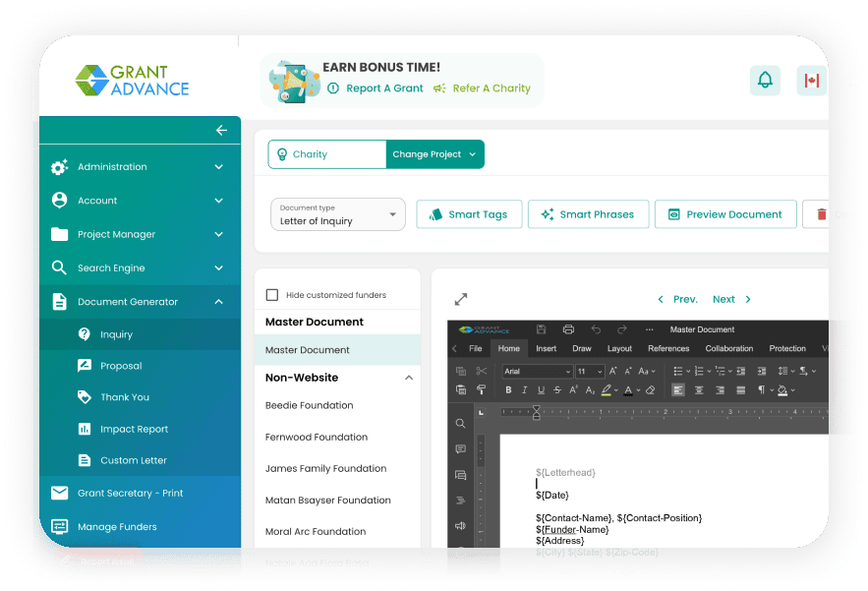Center align the paragraph
This screenshot has width=868, height=591.
699,390
